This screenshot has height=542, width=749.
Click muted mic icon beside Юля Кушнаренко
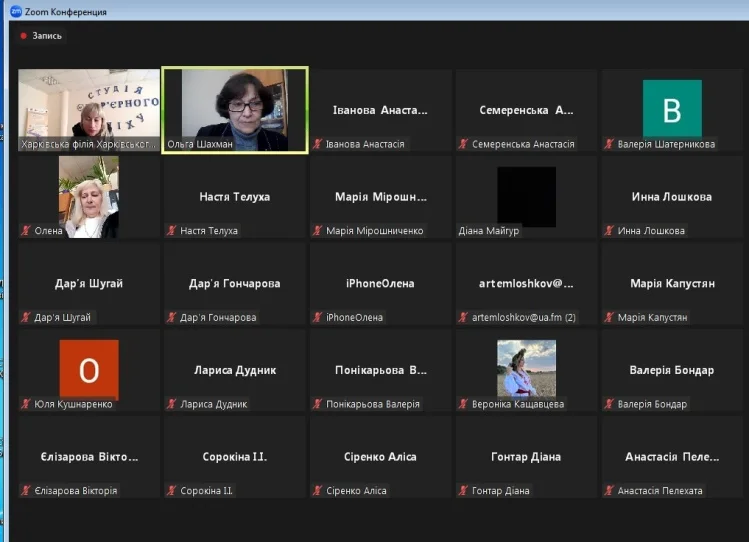click(26, 405)
